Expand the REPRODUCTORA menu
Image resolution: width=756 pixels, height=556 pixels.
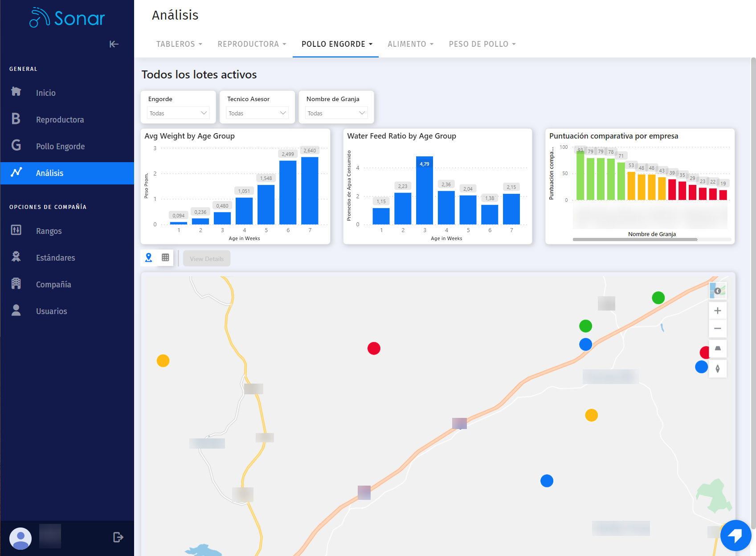click(x=252, y=44)
